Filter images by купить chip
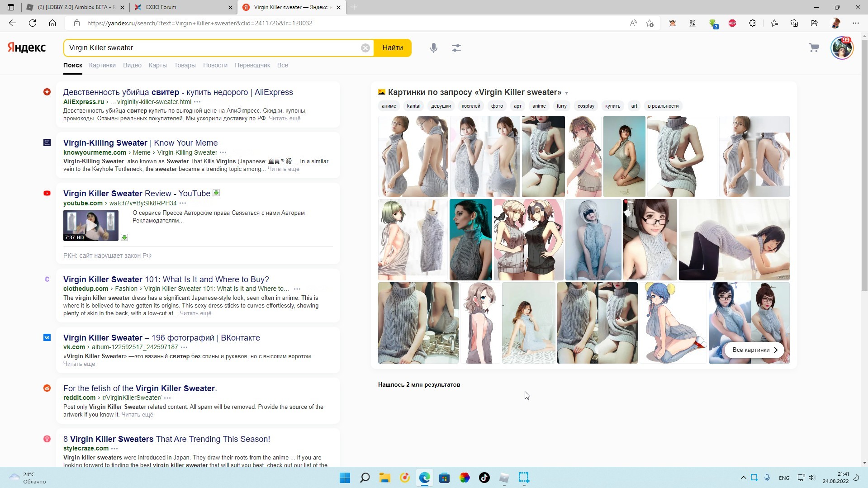 click(x=612, y=106)
